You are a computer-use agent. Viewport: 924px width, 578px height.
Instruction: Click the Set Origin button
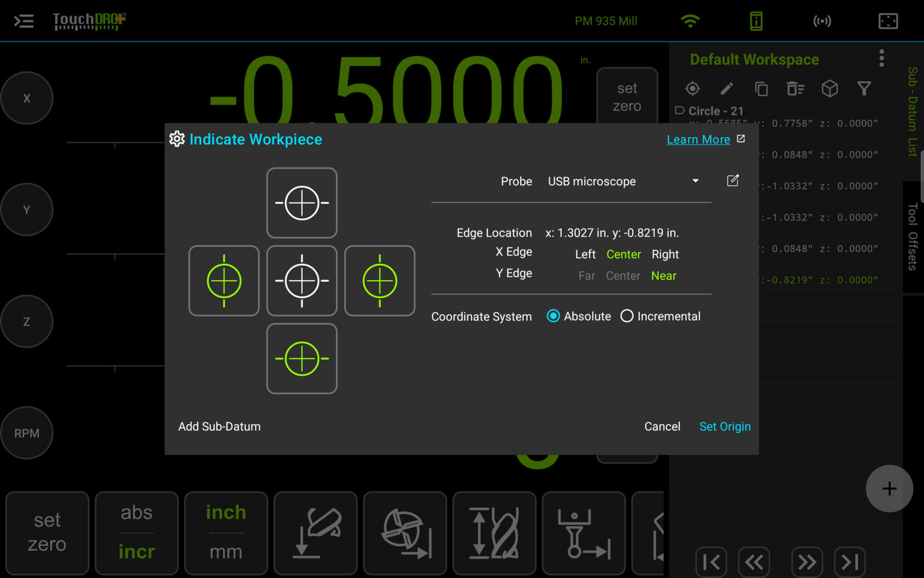[725, 427]
